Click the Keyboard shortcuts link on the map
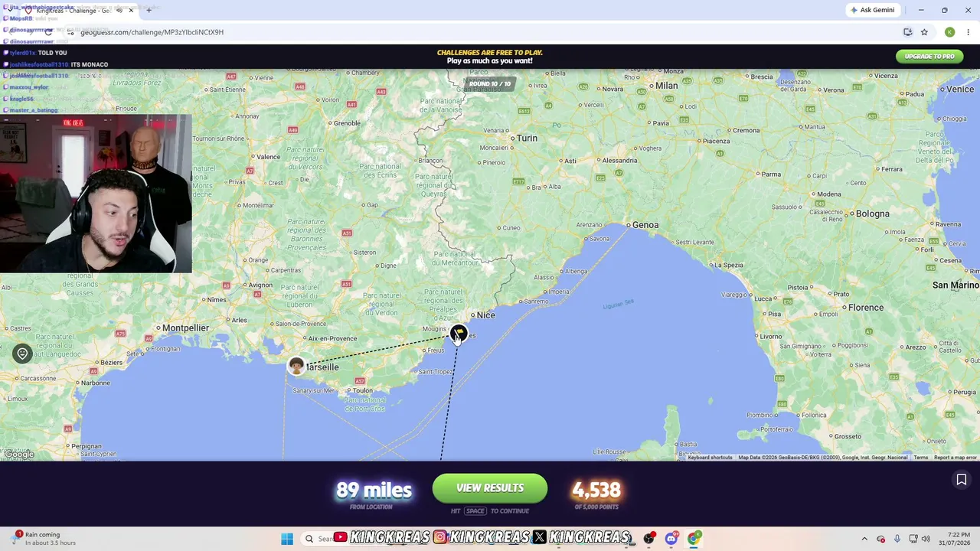The height and width of the screenshot is (551, 980). coord(710,458)
